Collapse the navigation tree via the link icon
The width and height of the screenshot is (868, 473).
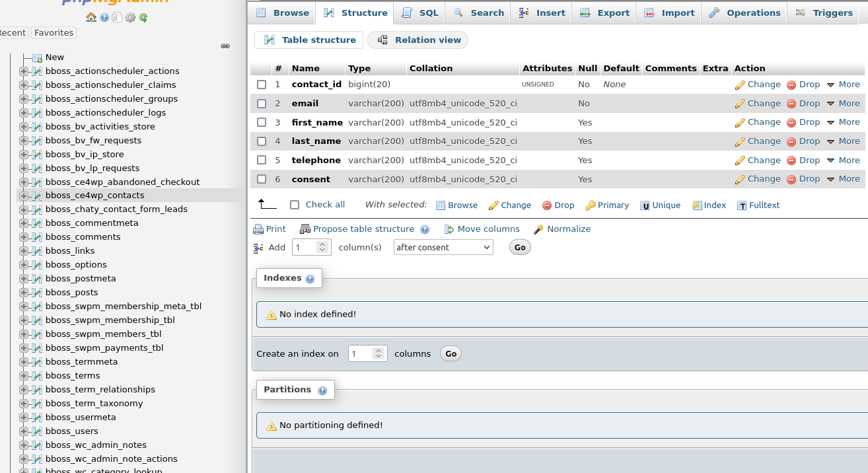click(225, 46)
